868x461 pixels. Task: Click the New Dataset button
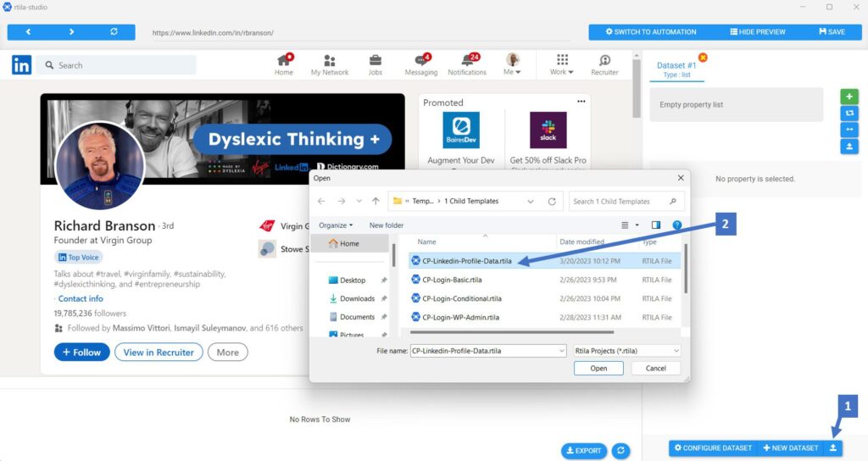790,448
